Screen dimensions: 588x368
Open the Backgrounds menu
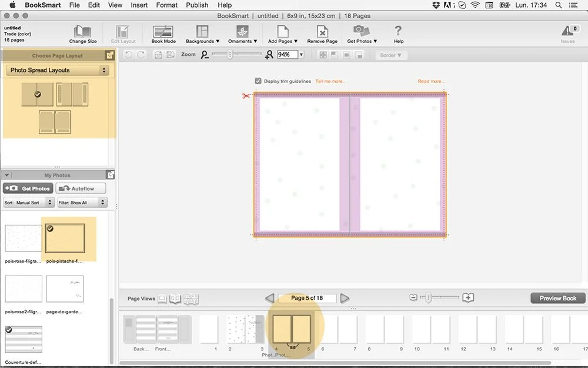[202, 34]
